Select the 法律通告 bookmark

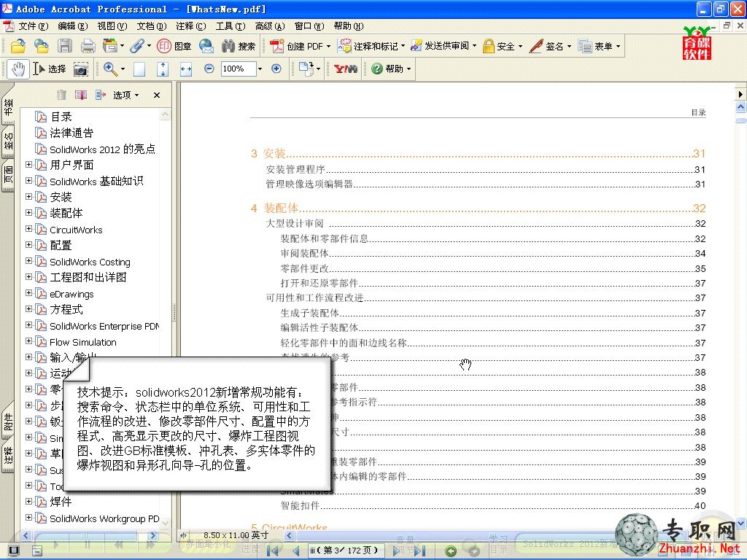pyautogui.click(x=71, y=133)
